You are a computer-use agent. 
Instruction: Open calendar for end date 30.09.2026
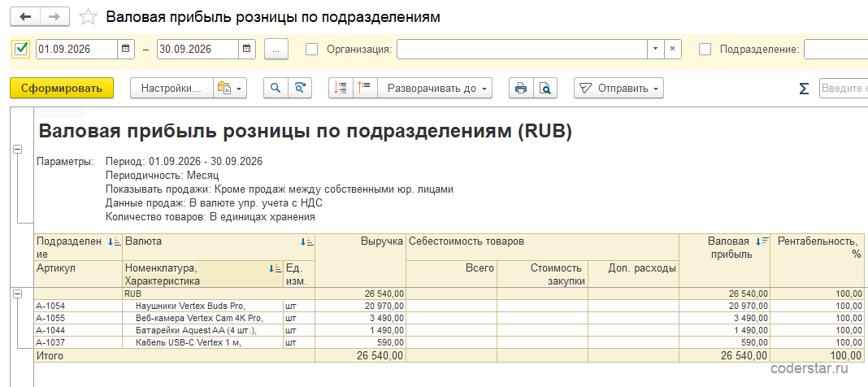pos(247,49)
